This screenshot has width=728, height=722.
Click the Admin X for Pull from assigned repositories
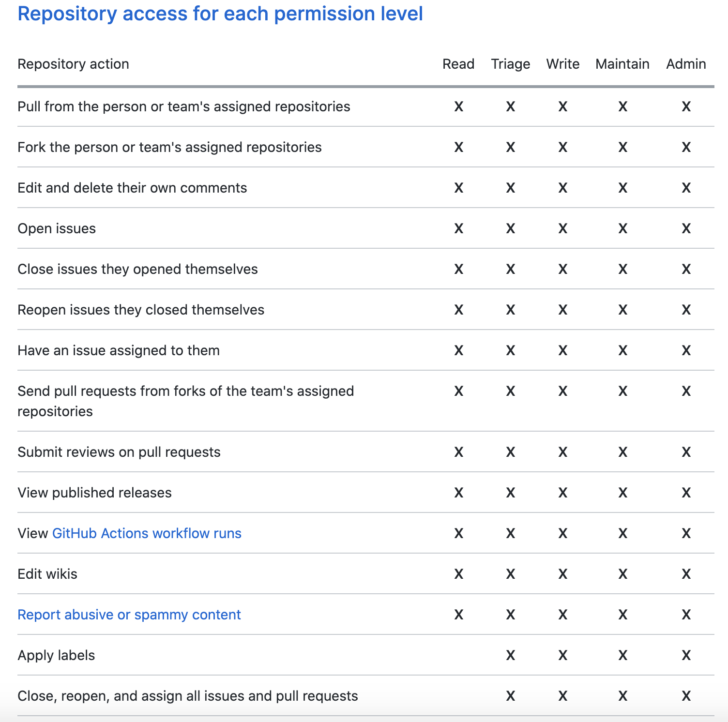[686, 106]
